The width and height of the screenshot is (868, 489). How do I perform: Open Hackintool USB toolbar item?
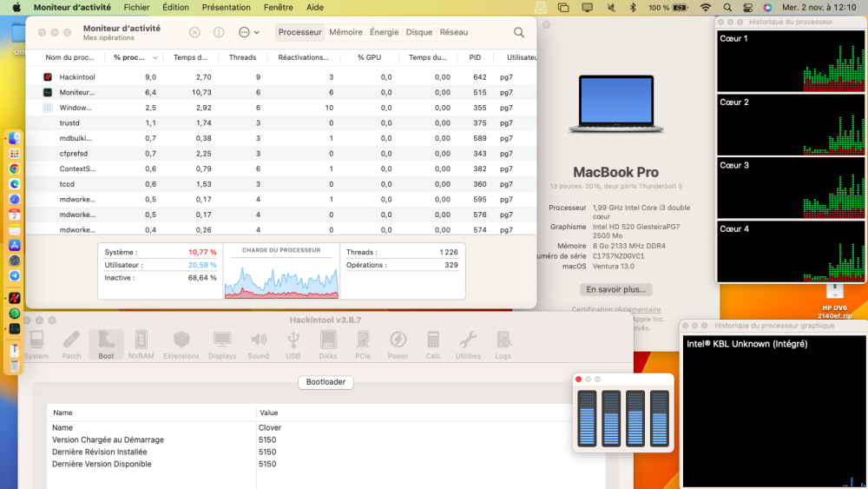(293, 345)
